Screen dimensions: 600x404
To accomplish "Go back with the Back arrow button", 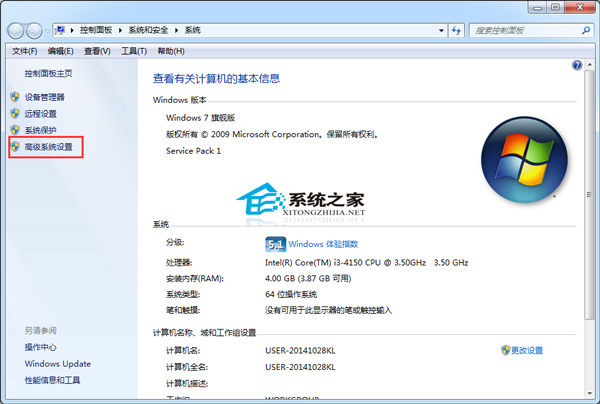I will [x=16, y=31].
